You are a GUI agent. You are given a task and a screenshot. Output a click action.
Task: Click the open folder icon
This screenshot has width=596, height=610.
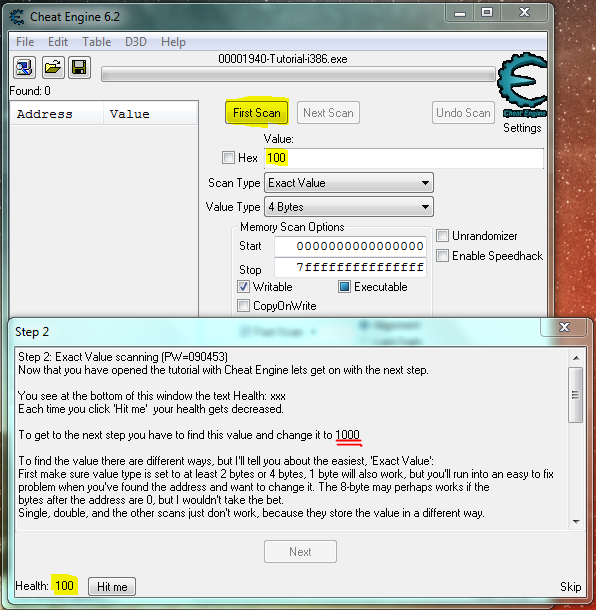[53, 68]
